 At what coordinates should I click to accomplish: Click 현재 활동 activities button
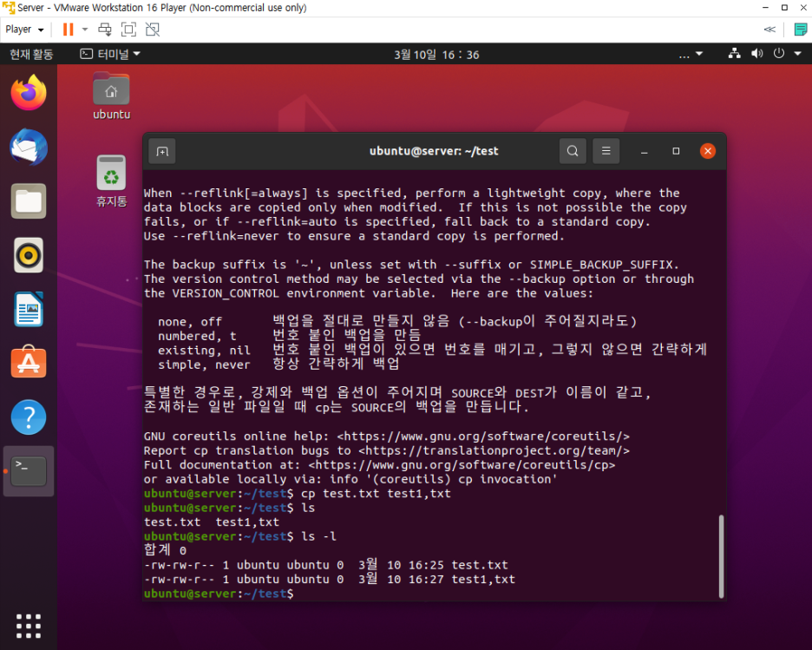pos(31,55)
